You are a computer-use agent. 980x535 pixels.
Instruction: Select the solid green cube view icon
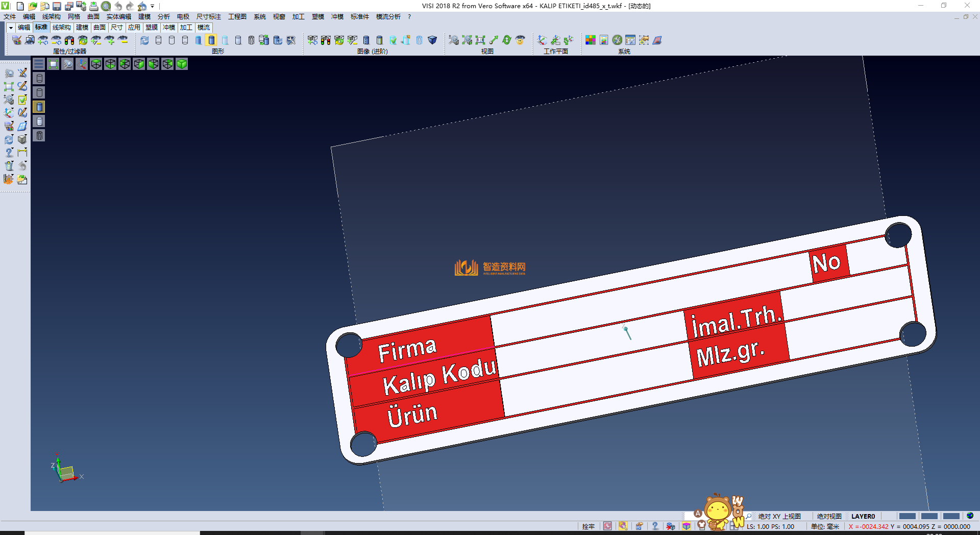click(182, 64)
